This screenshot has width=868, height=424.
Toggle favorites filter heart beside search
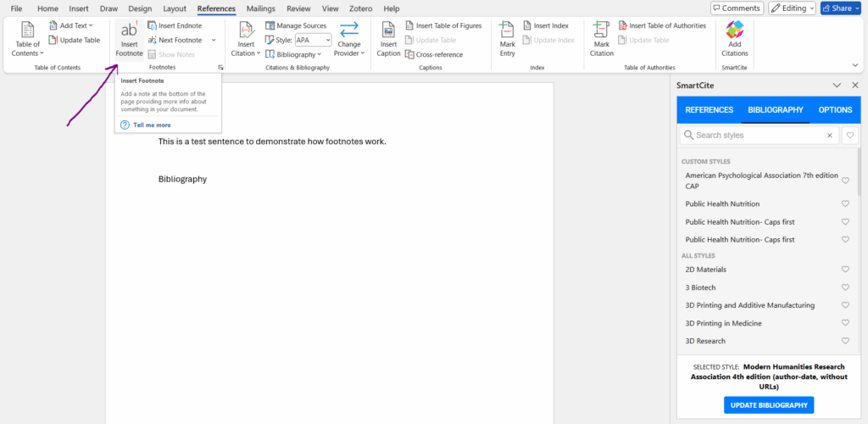pyautogui.click(x=850, y=136)
